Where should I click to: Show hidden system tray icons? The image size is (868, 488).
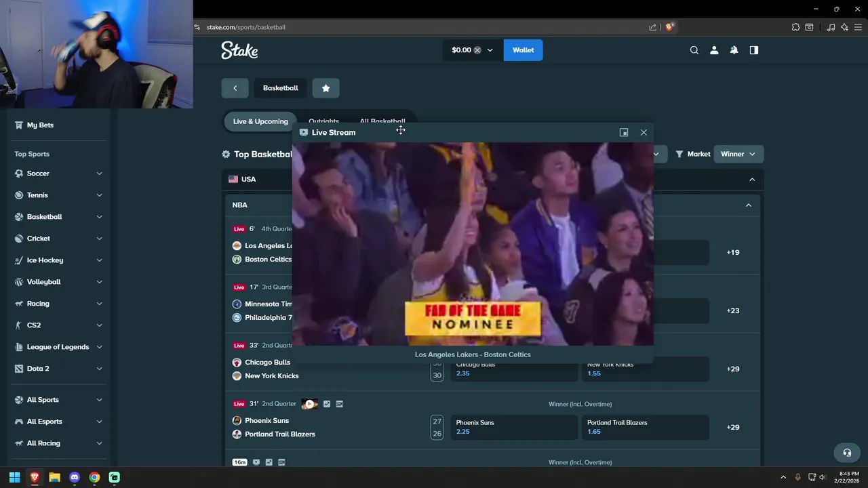pos(783,477)
